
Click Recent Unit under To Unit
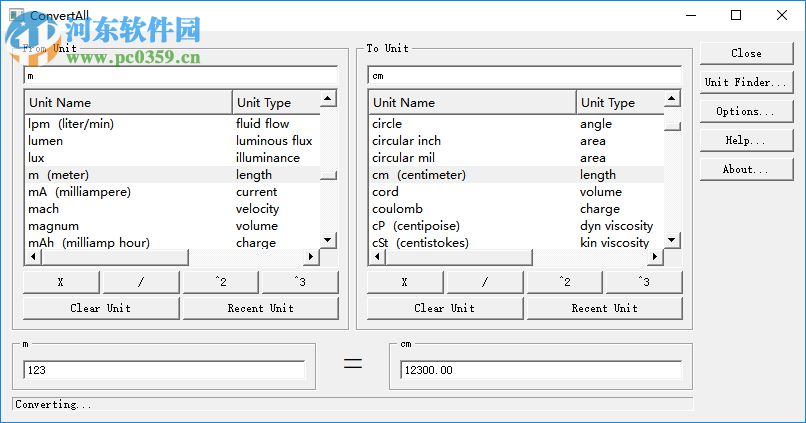[604, 308]
